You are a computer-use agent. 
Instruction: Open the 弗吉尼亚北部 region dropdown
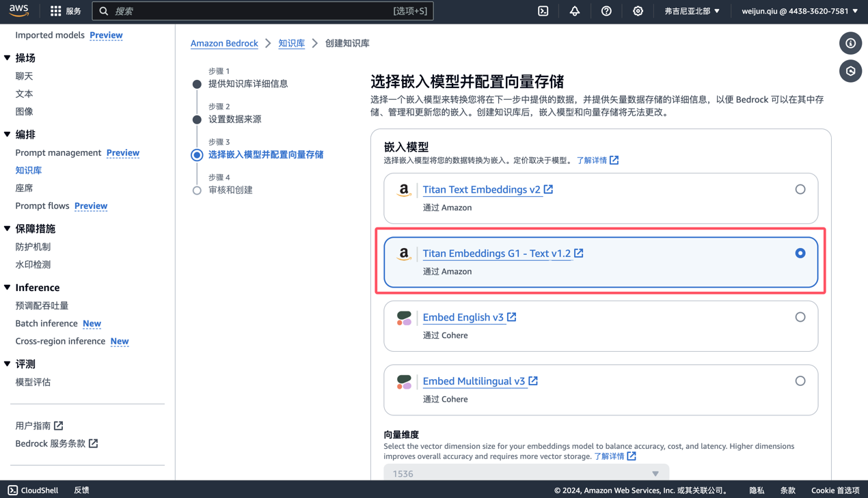[x=692, y=11]
